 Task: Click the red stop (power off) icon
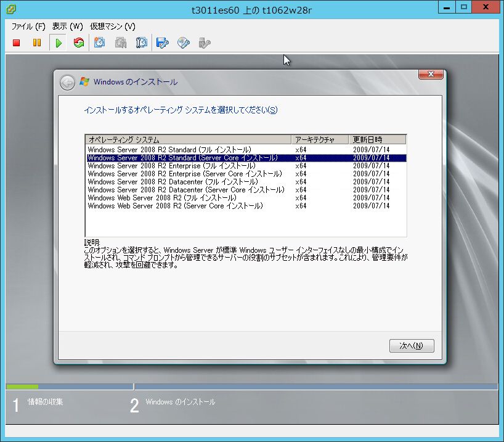17,43
